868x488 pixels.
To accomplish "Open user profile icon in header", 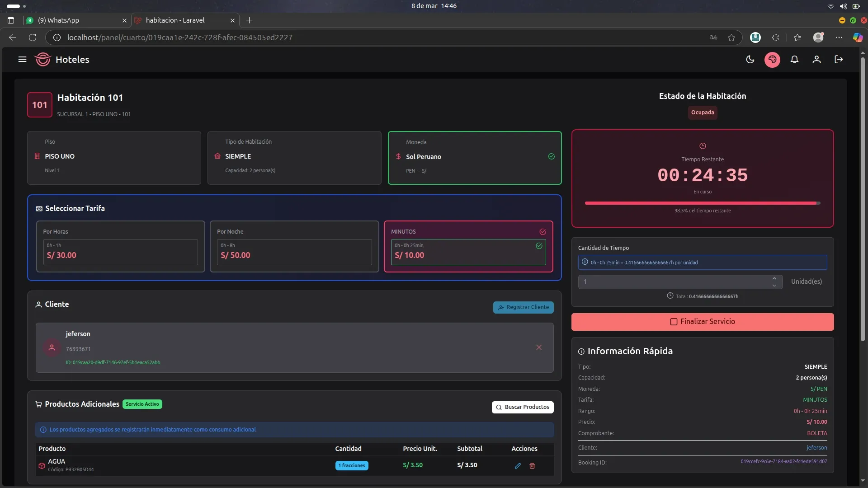I will [816, 59].
